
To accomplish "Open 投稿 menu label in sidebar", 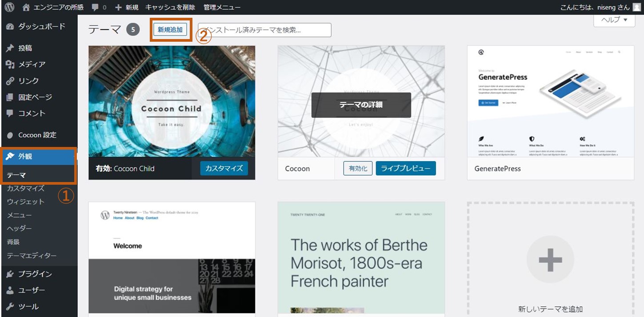I will click(25, 48).
